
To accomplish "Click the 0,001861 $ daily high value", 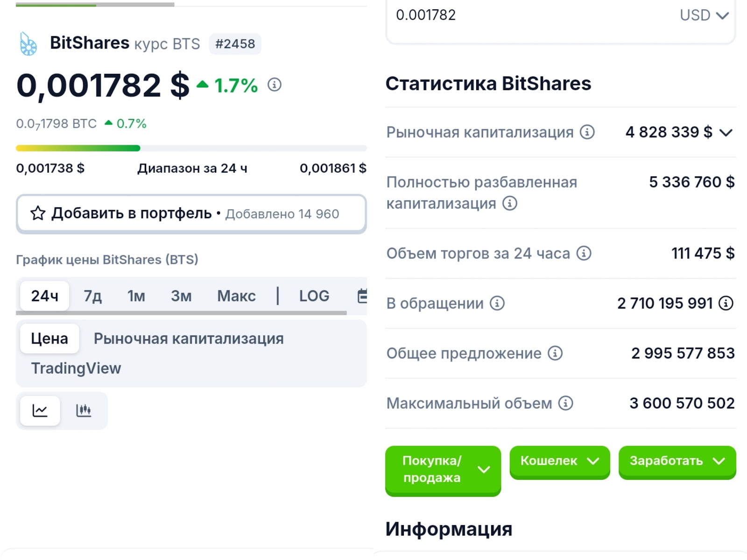I will coord(333,168).
